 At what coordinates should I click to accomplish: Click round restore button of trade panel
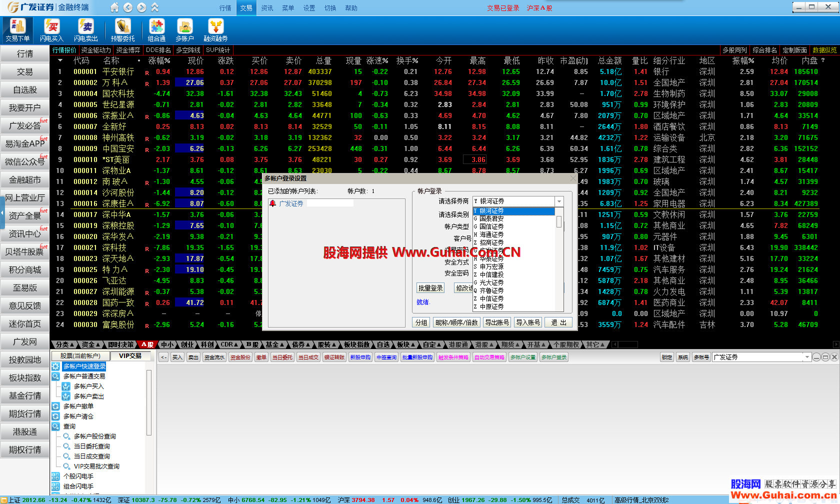pyautogui.click(x=825, y=357)
